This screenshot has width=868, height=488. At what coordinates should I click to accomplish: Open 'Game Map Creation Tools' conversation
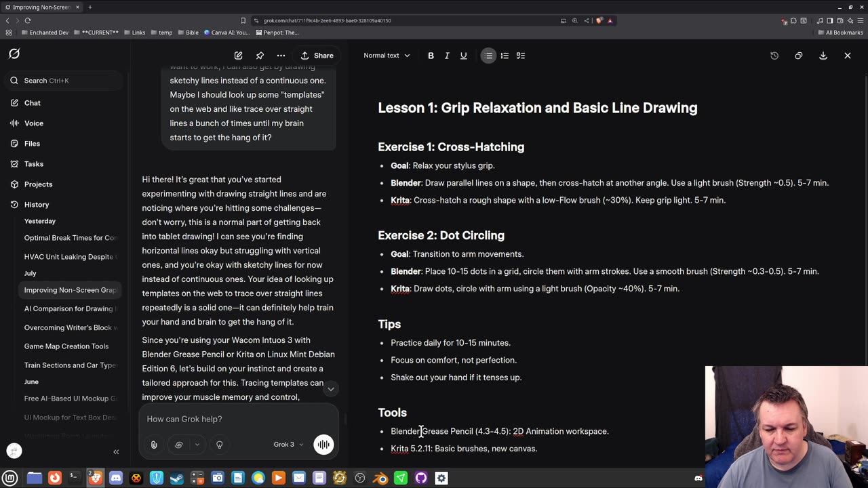pyautogui.click(x=71, y=346)
